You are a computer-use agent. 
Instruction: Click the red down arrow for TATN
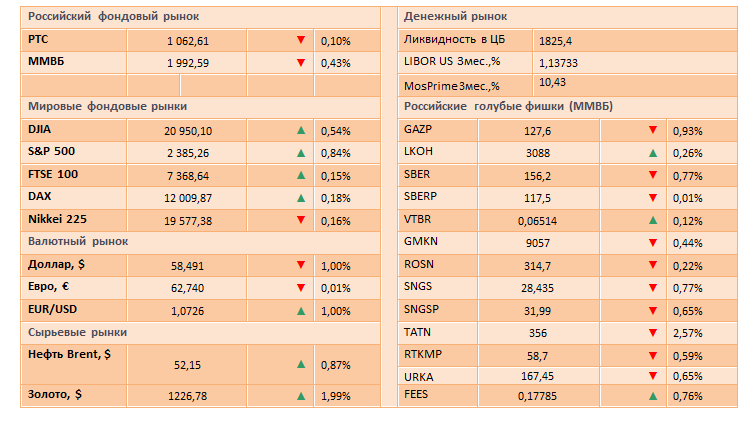(x=652, y=333)
